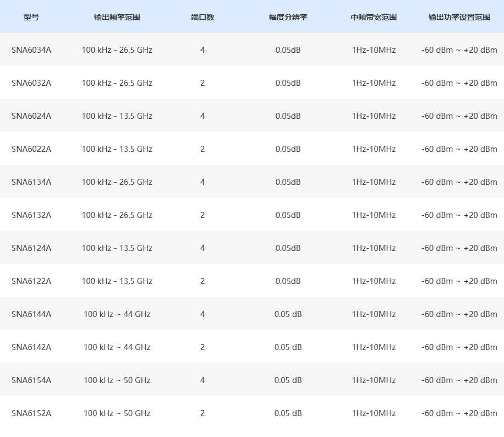Click the output power range in the SNA6024A row
This screenshot has height=437, width=504.
[459, 116]
